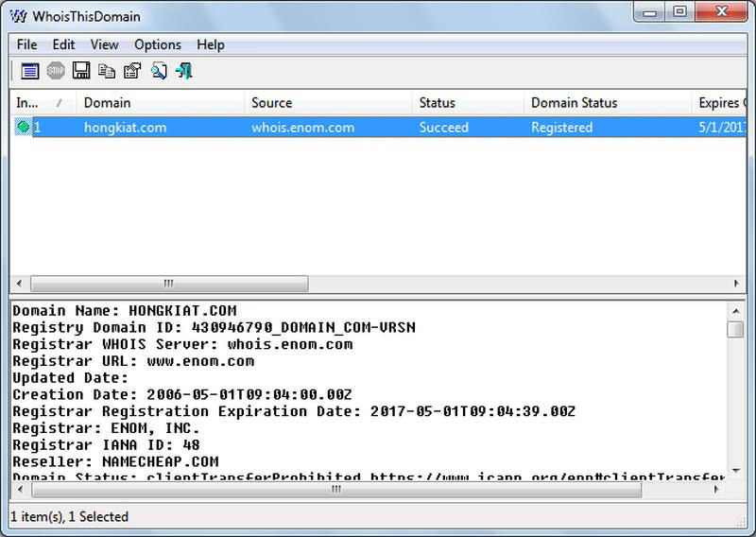
Task: Click the domain list horizontal scrollbar thumb
Action: pyautogui.click(x=169, y=284)
